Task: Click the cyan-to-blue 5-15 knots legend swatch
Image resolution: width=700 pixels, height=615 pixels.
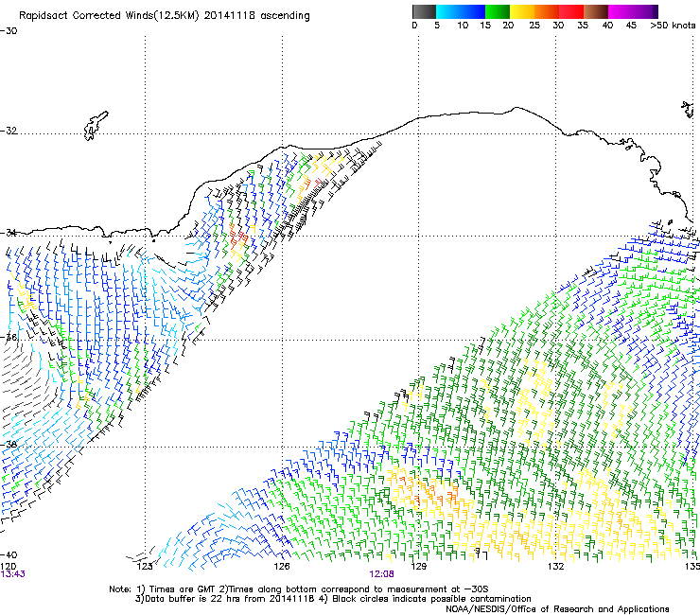Action: [x=461, y=11]
